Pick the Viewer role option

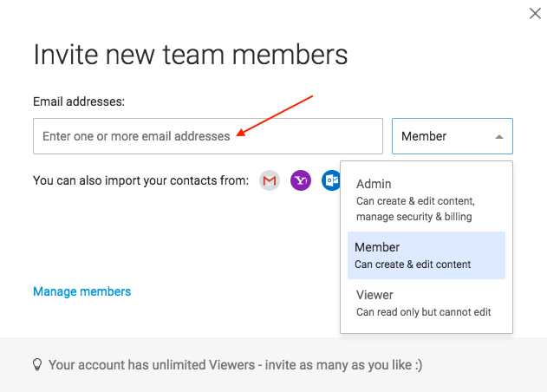coord(427,303)
